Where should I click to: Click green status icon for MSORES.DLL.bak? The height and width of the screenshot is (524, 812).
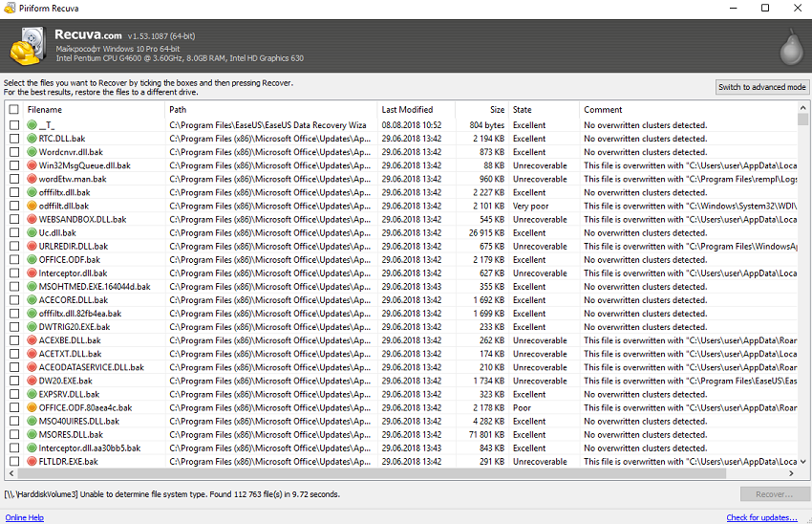tap(32, 434)
